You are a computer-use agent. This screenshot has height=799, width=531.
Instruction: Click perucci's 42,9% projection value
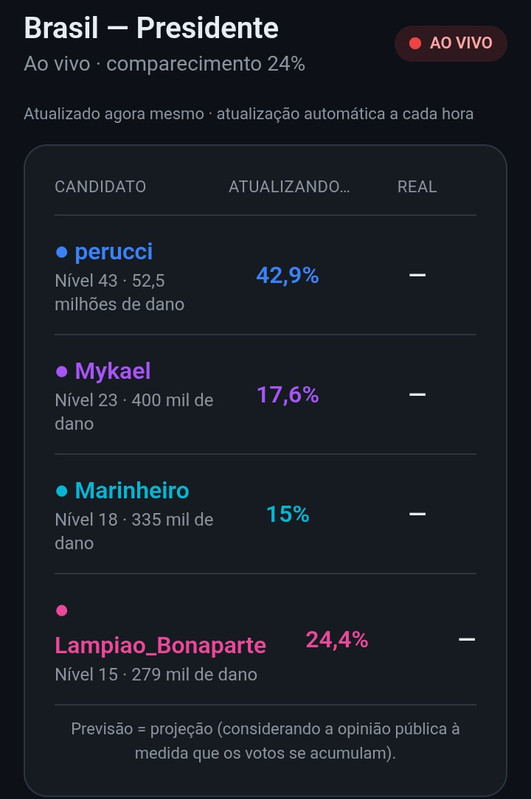(287, 276)
